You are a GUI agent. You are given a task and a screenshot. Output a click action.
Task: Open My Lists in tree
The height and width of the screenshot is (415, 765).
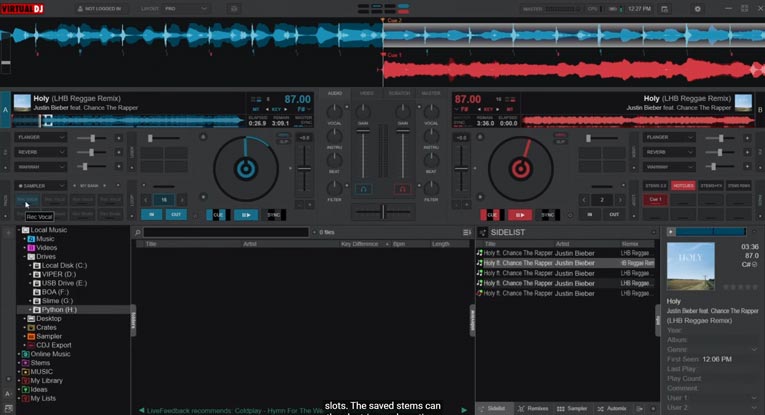[x=43, y=398]
